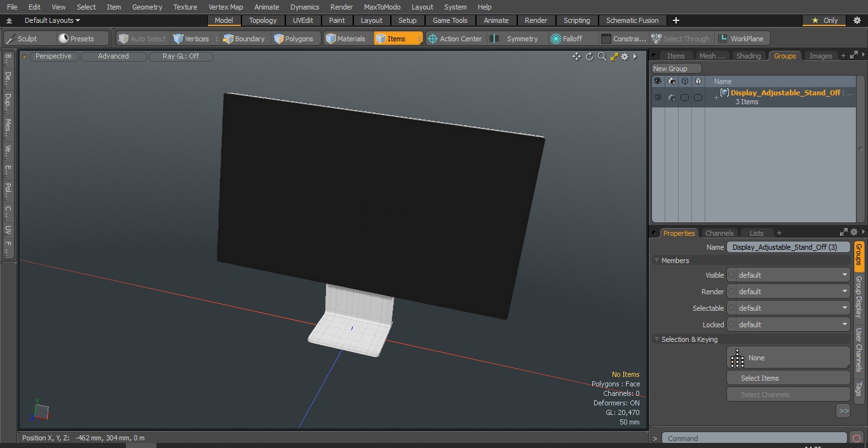The image size is (868, 448).
Task: Open the Advanced shading style dropdown
Action: [113, 57]
